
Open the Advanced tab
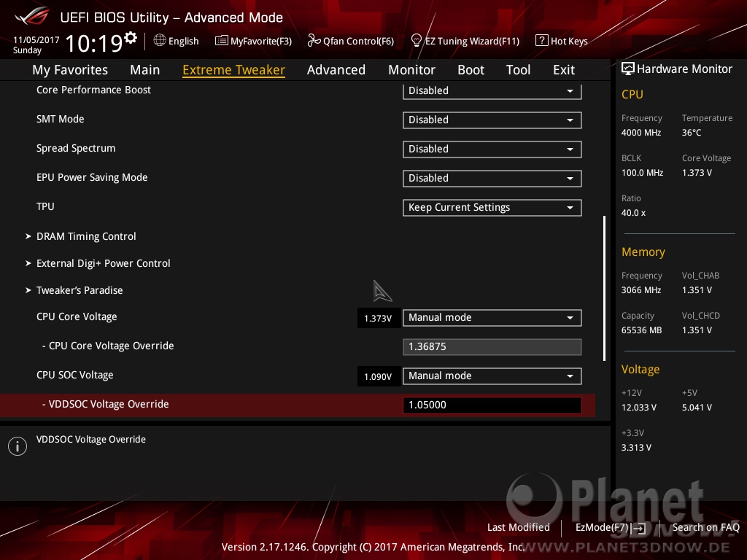(336, 70)
